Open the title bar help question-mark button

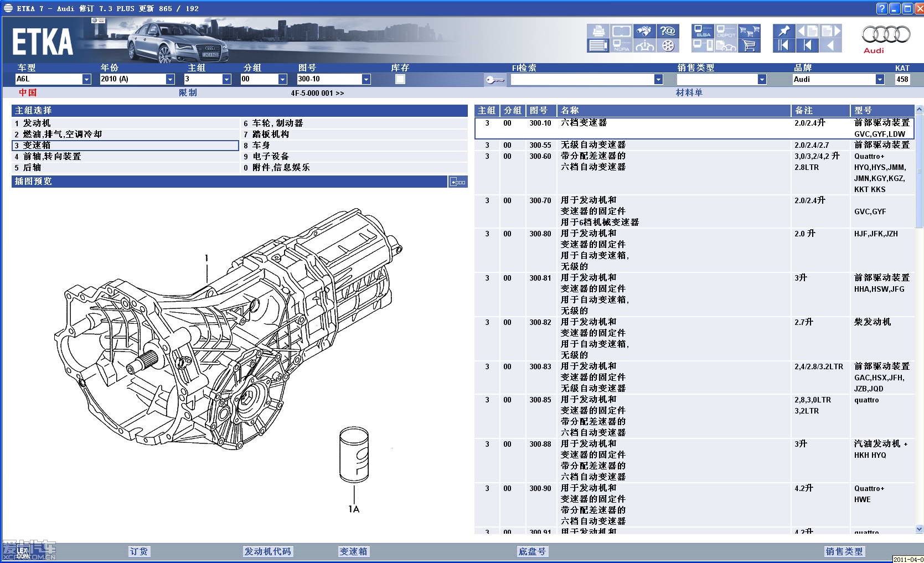click(x=882, y=8)
